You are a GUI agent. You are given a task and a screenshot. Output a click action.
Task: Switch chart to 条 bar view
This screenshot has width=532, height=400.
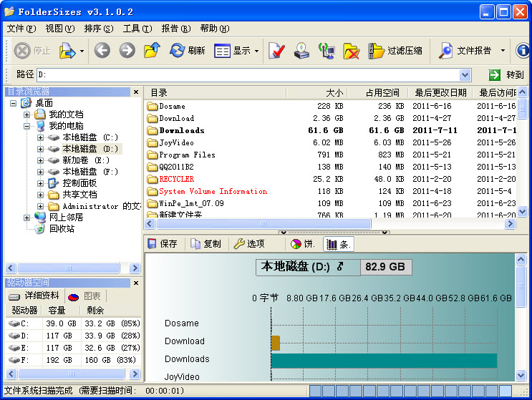(338, 244)
